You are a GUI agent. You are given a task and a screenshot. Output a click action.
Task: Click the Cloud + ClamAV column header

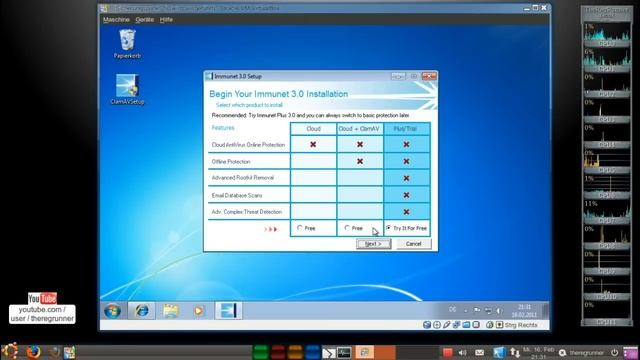tap(359, 129)
